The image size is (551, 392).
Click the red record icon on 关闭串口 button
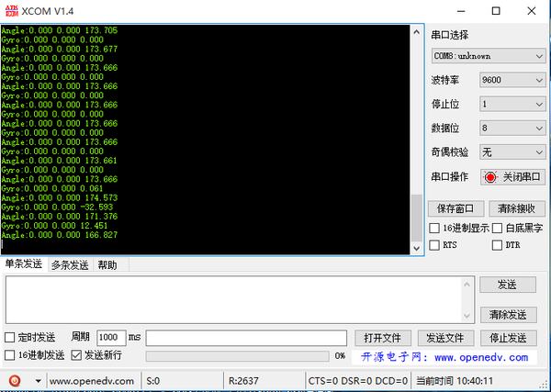pyautogui.click(x=490, y=177)
